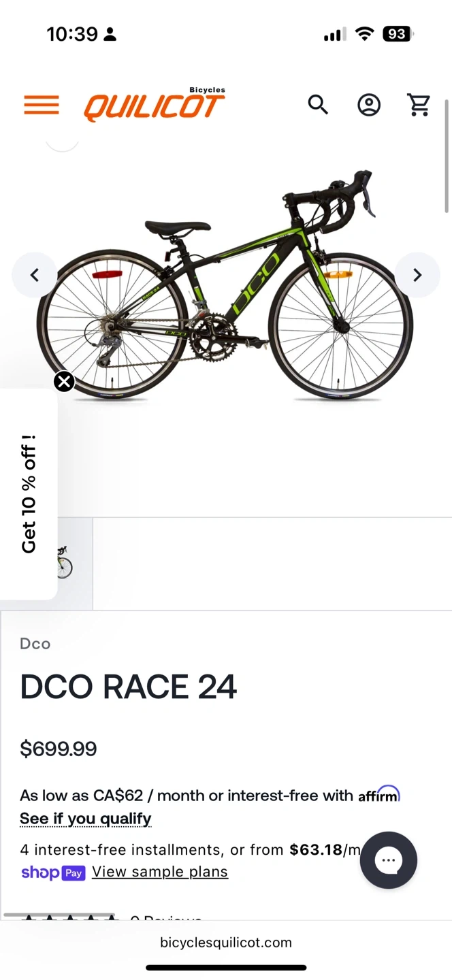View the shopping cart
This screenshot has height=980, width=452.
[419, 105]
